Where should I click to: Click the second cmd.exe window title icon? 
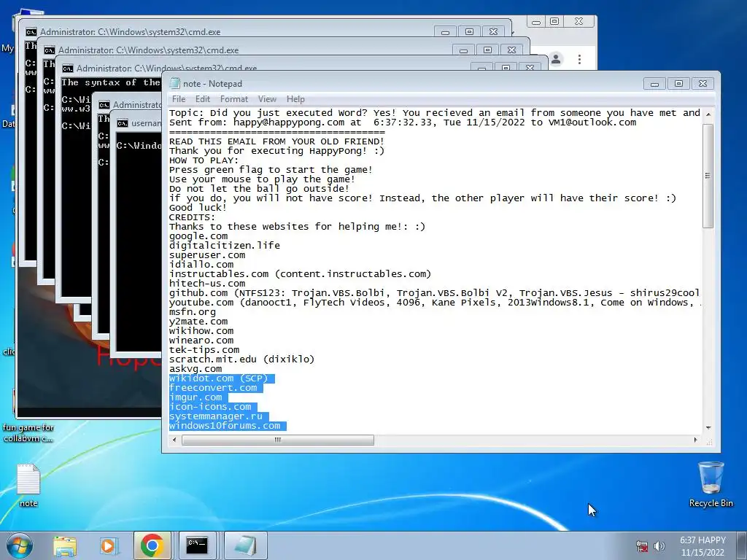(x=49, y=50)
